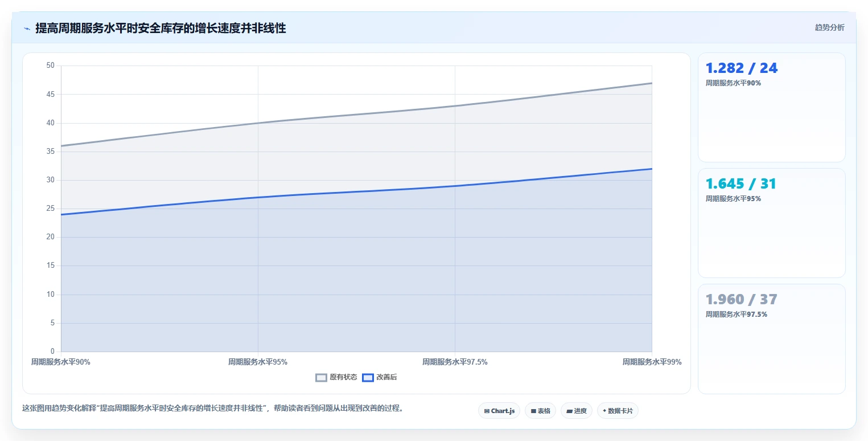
Task: Click the y-axis value 0
Action: pos(52,352)
